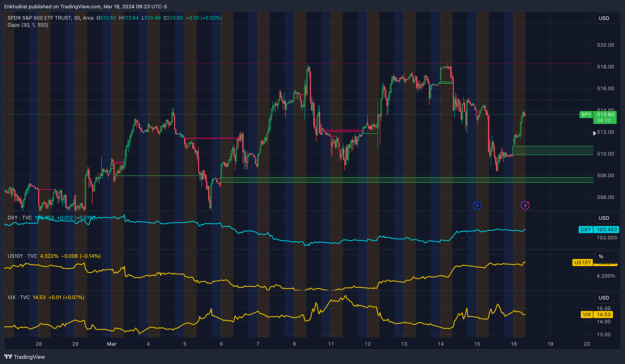Click the small triangle marker beside 512.00
Viewport: 625px width, 364px height.
coord(595,133)
